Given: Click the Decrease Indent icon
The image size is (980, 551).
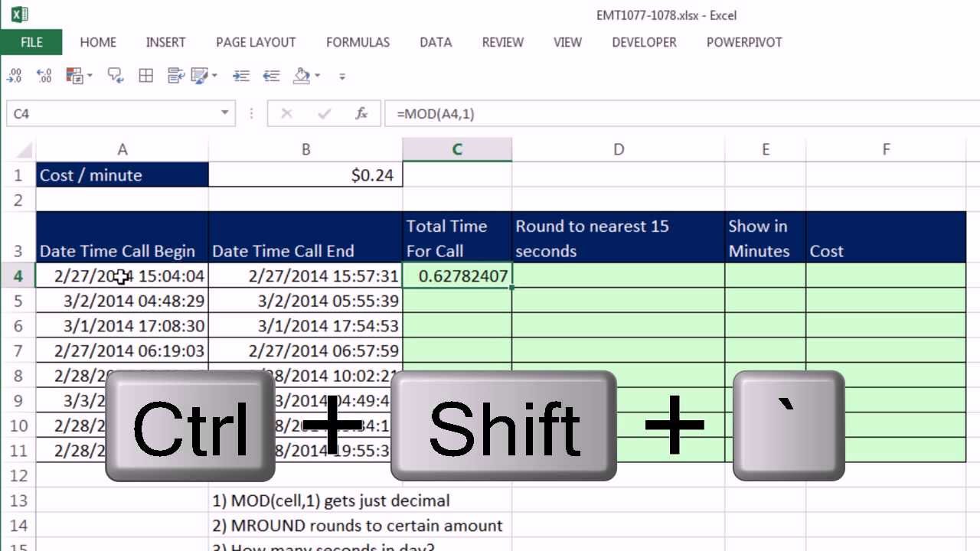Looking at the screenshot, I should tap(271, 75).
